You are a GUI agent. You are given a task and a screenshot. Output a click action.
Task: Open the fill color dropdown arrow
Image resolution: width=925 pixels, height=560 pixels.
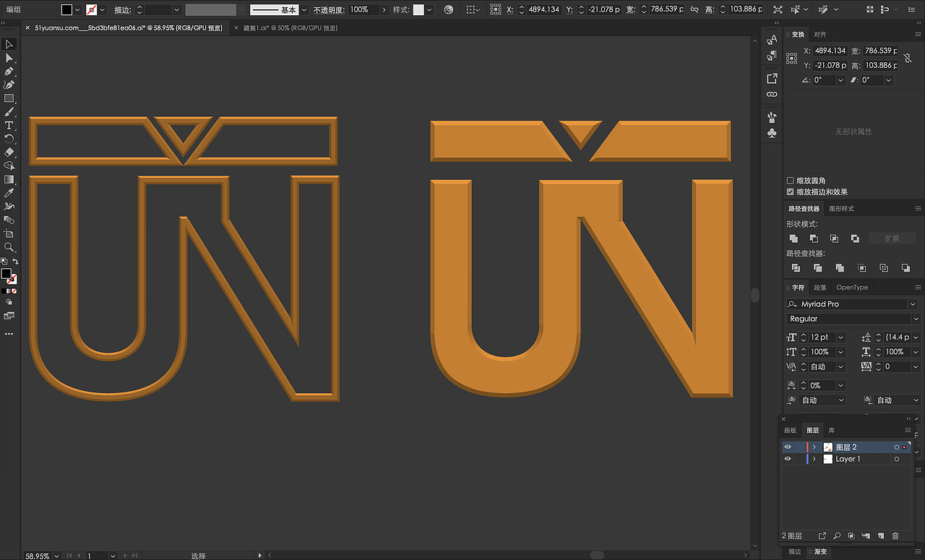click(77, 10)
